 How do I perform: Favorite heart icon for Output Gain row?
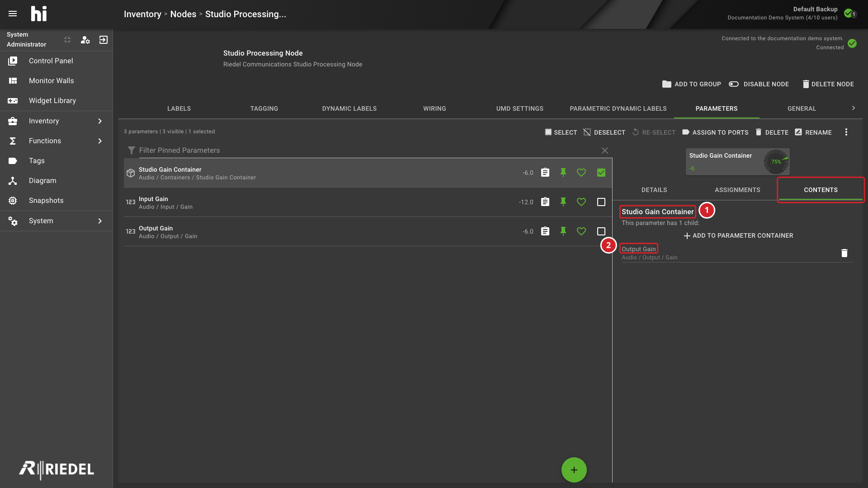click(x=581, y=231)
